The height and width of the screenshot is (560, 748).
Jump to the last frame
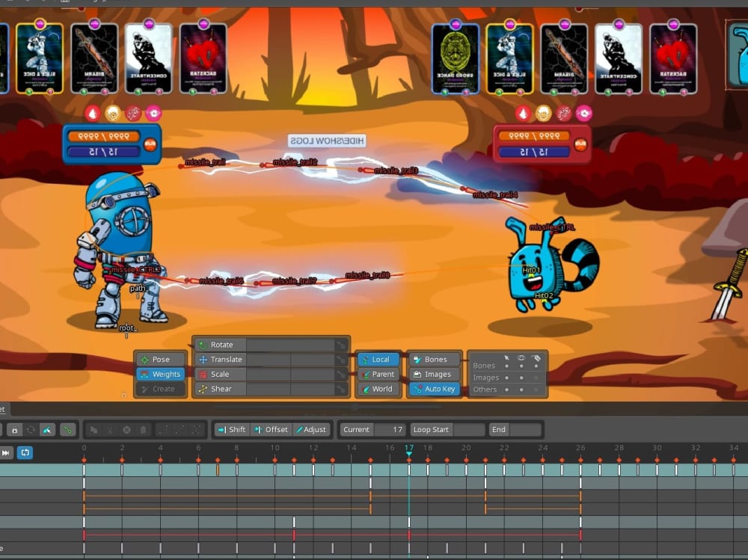click(x=6, y=452)
